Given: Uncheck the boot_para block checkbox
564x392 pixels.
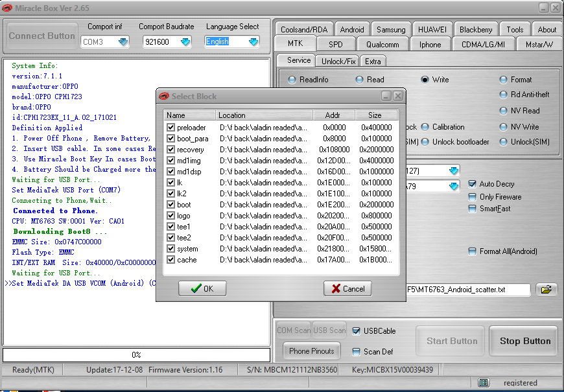Looking at the screenshot, I should pos(171,139).
